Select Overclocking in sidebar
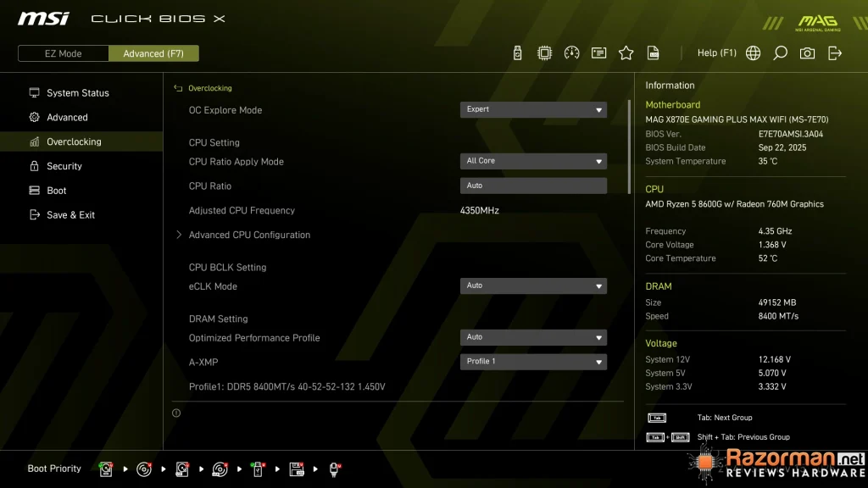This screenshot has width=868, height=488. [x=81, y=141]
